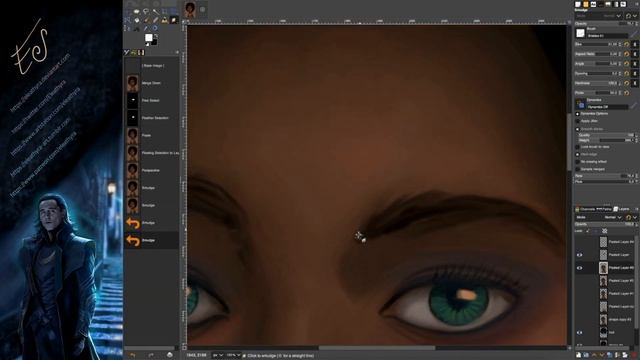
Task: Open the Layers dock configure menu
Action: click(636, 209)
